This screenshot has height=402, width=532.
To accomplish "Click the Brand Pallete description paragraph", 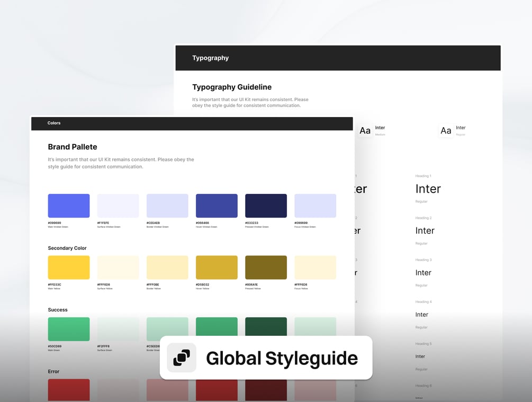I will click(x=121, y=163).
